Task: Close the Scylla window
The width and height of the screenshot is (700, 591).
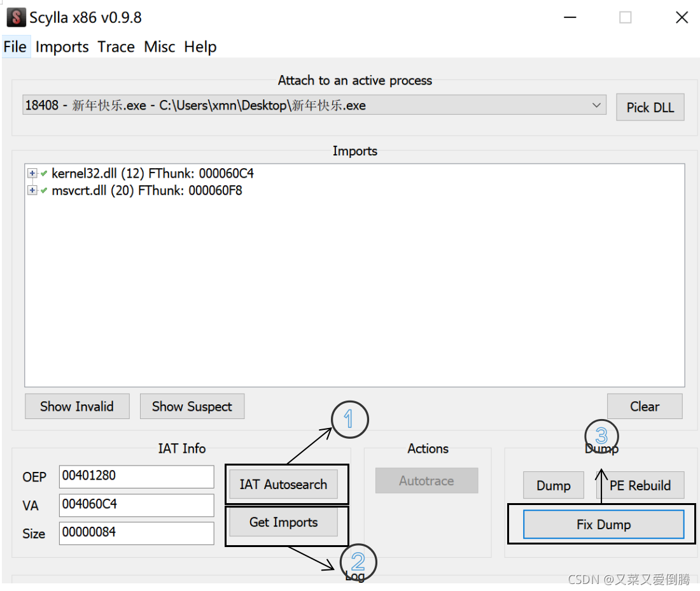Action: pos(682,18)
